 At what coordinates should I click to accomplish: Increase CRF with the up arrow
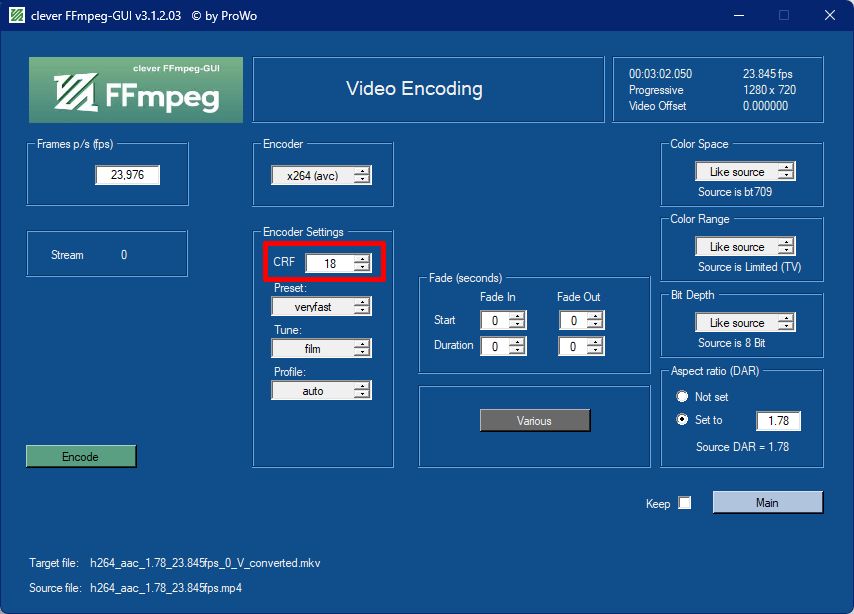362,259
